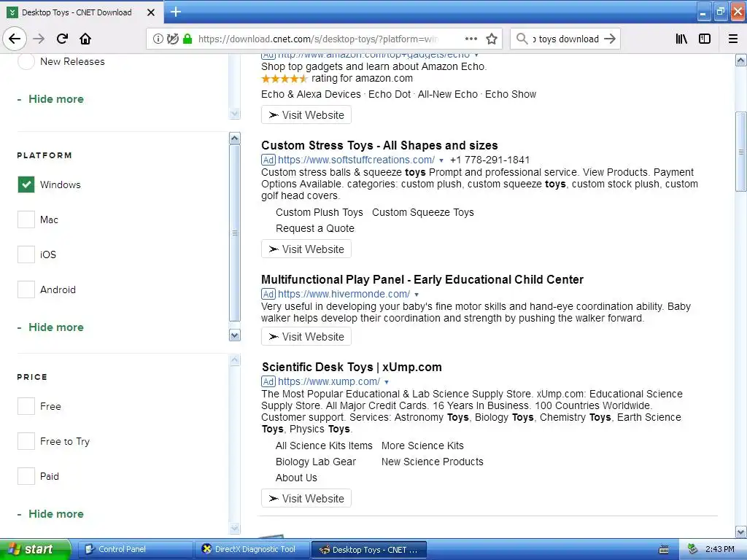Click the tracking protection shield icon

tap(173, 39)
